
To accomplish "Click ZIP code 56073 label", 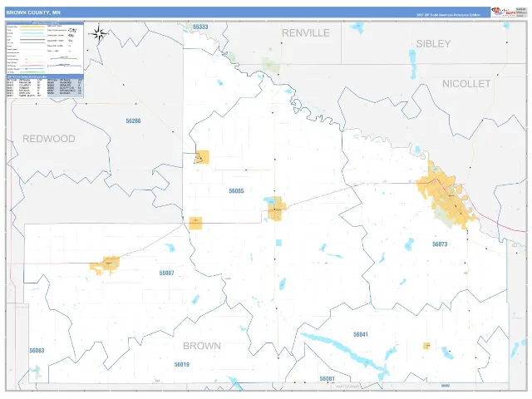I will 440,244.
